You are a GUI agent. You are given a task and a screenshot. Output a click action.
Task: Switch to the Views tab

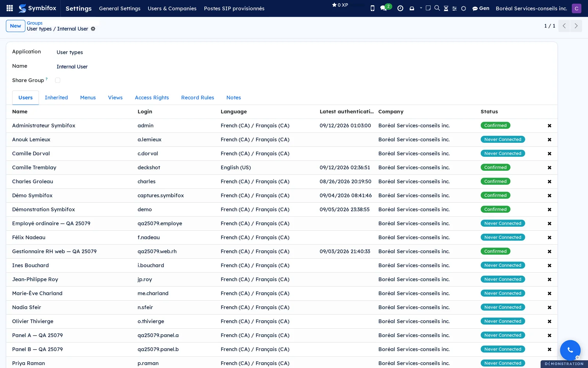click(115, 98)
